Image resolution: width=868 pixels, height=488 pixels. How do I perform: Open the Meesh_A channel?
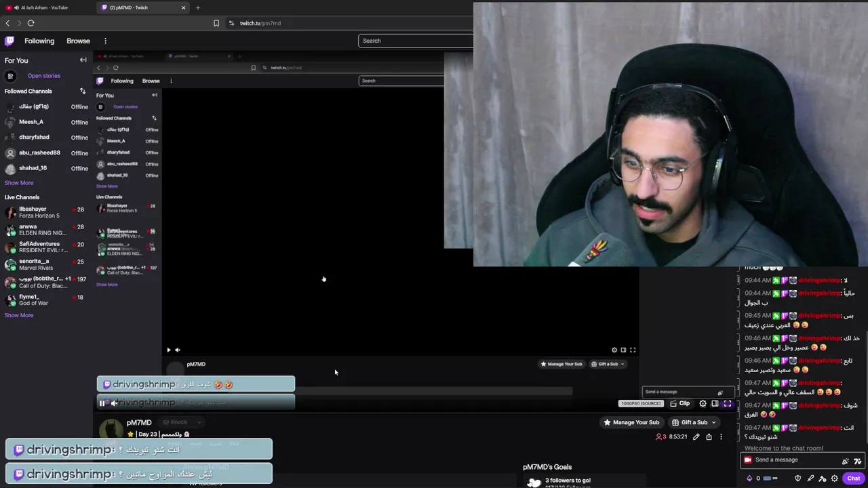46,122
